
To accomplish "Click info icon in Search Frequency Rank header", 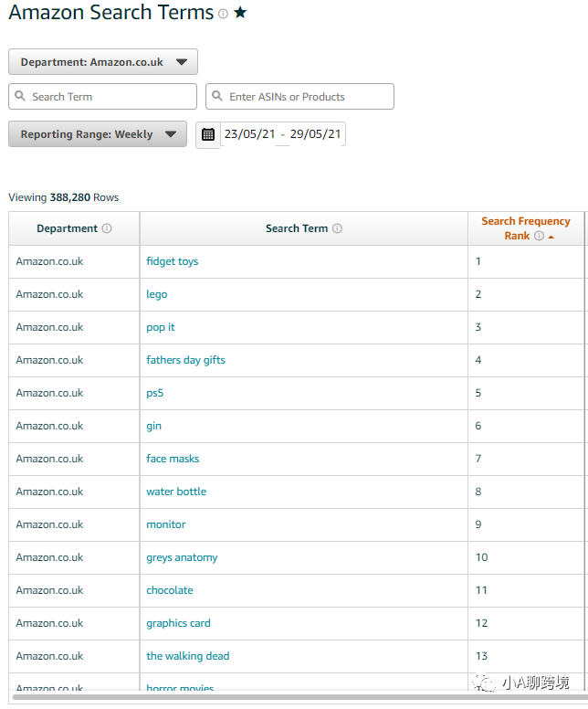I will pos(539,236).
